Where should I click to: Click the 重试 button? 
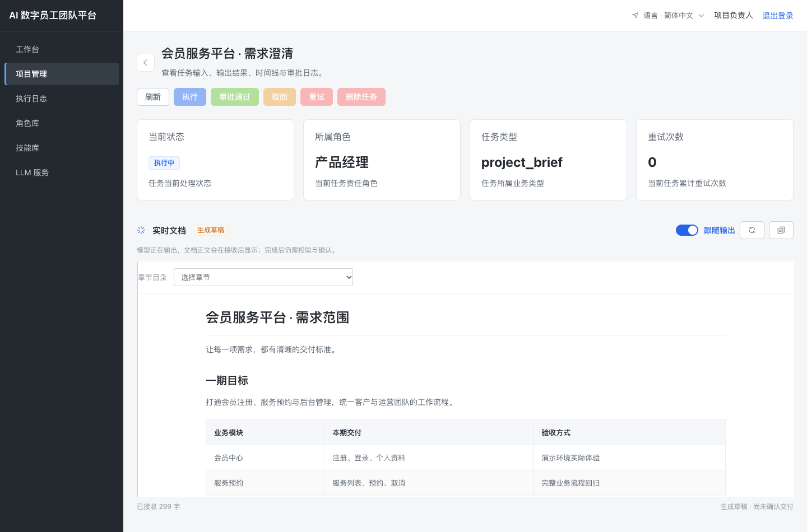(x=317, y=97)
